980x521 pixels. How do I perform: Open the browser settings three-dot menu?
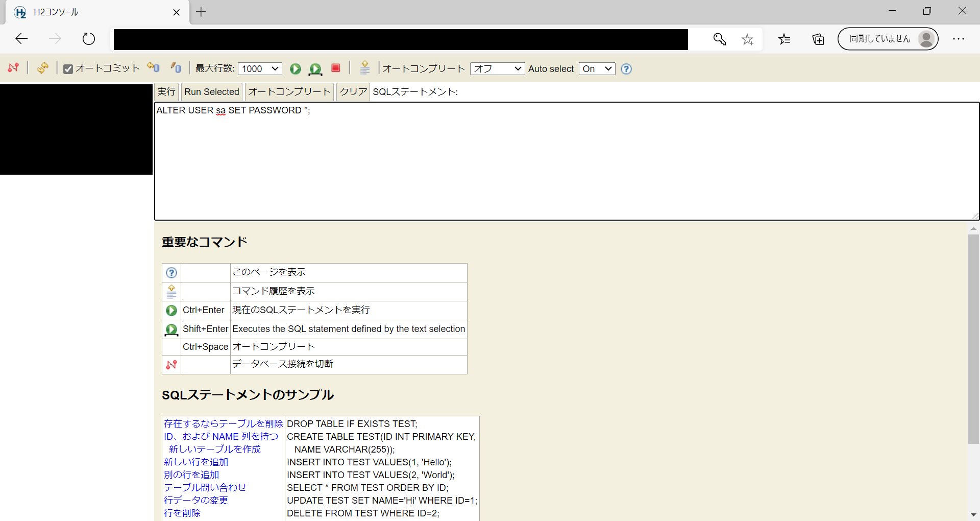click(959, 39)
